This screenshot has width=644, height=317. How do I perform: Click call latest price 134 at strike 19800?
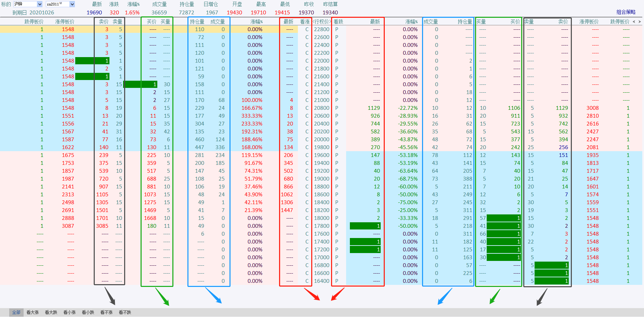[x=288, y=147]
